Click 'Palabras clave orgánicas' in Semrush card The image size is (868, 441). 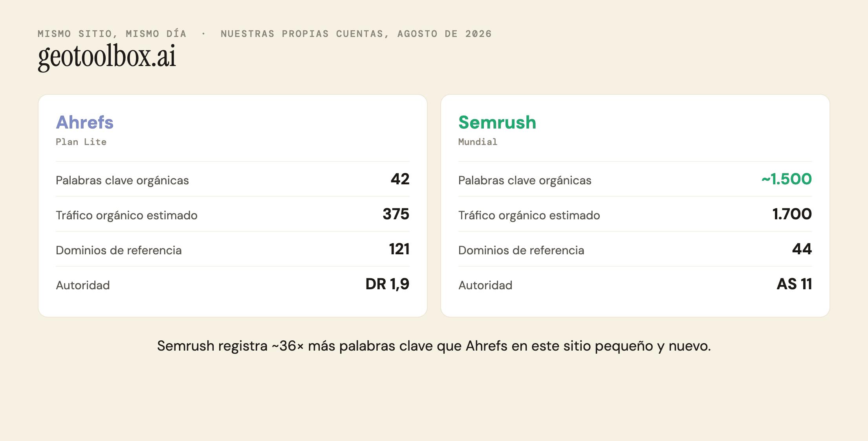coord(525,180)
